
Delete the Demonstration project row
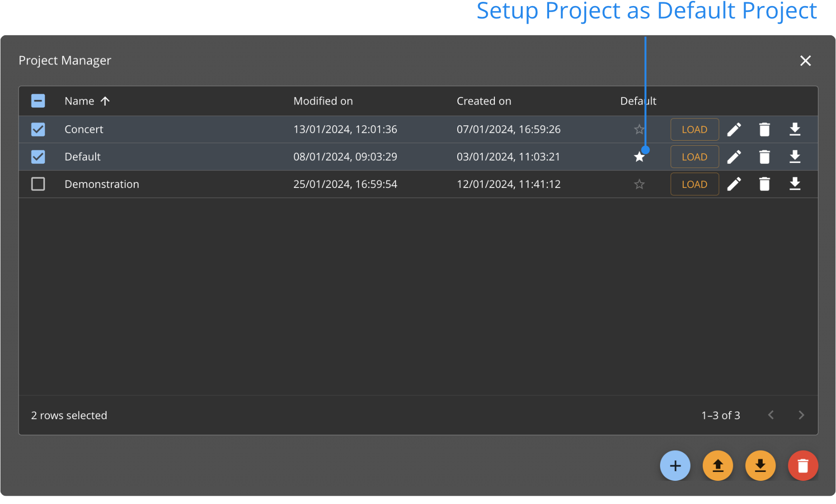point(765,184)
